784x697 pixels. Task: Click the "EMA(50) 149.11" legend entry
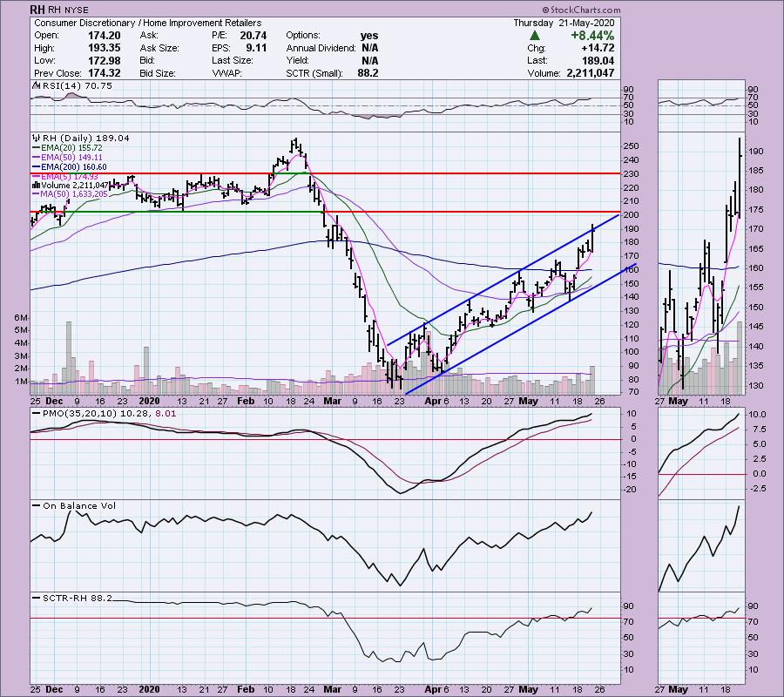[x=71, y=158]
